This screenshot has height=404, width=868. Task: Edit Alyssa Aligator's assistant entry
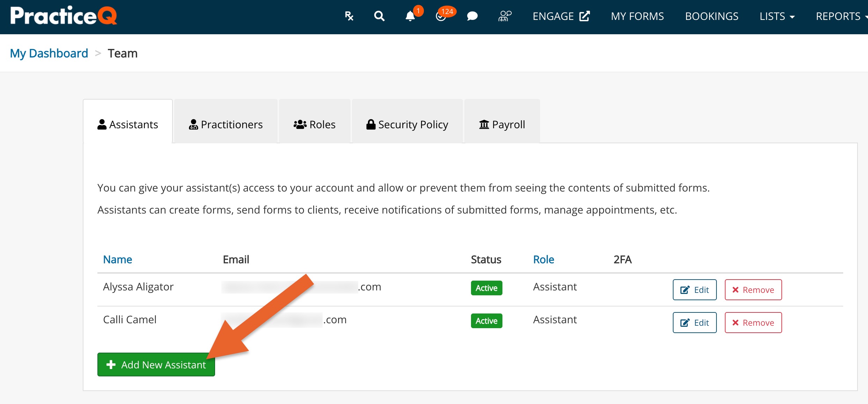tap(694, 290)
